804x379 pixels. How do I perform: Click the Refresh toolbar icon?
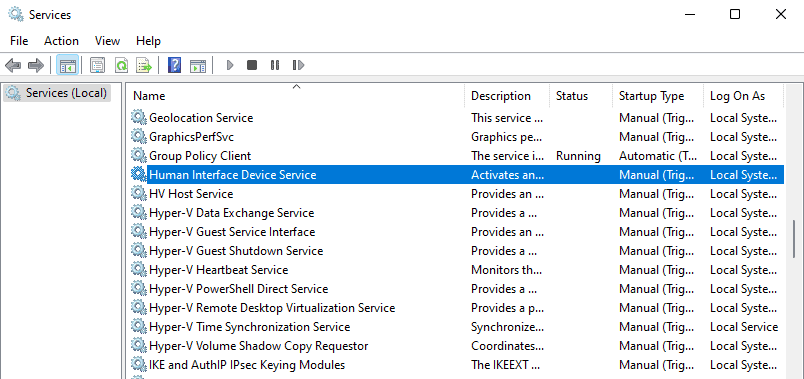click(x=121, y=65)
